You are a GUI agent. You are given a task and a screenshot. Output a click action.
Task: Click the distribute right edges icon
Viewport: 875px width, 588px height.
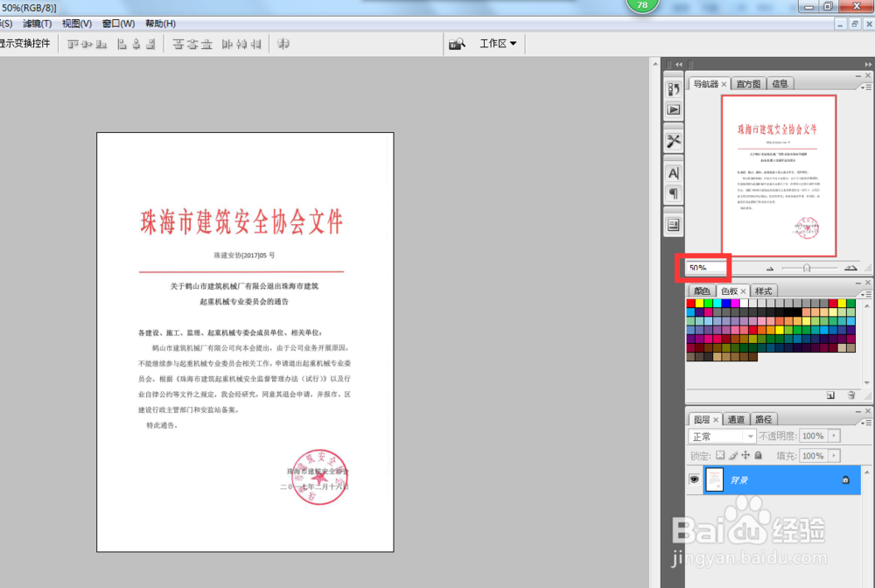pos(255,44)
